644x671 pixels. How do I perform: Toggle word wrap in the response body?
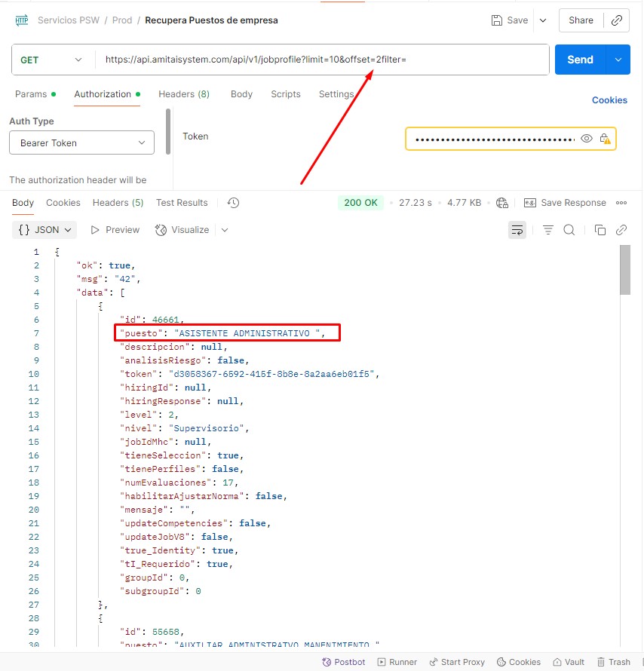pyautogui.click(x=517, y=230)
